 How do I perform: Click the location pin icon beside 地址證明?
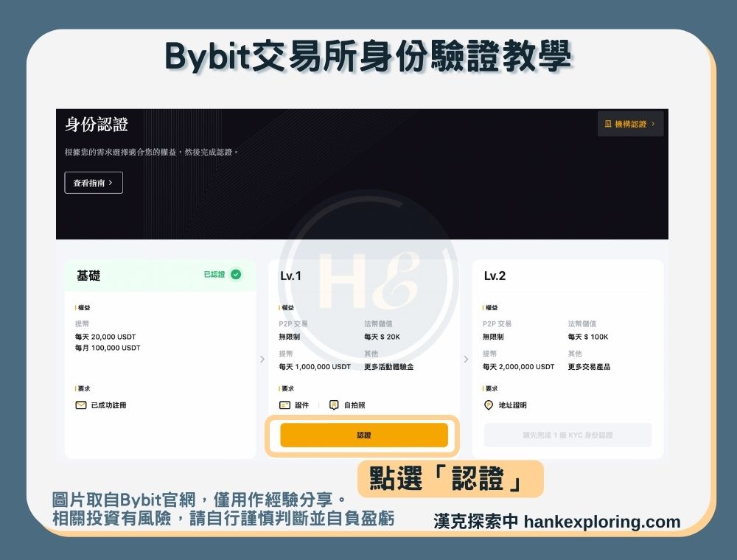489,405
